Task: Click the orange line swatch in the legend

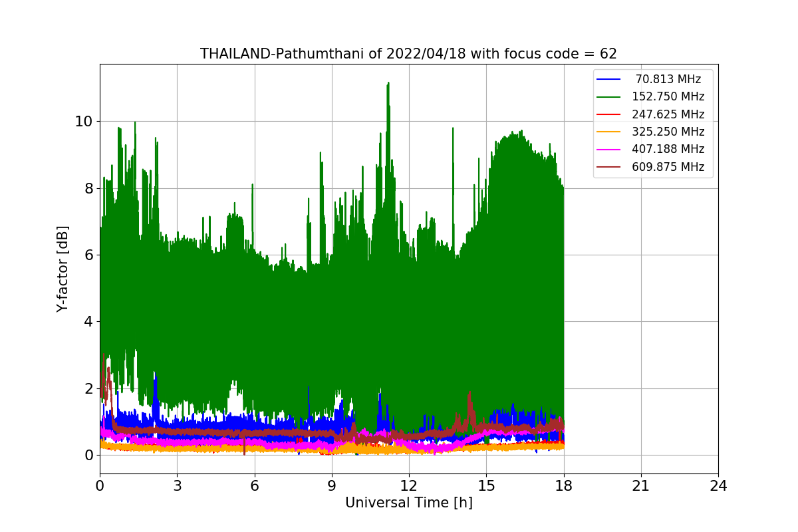Action: (x=608, y=132)
